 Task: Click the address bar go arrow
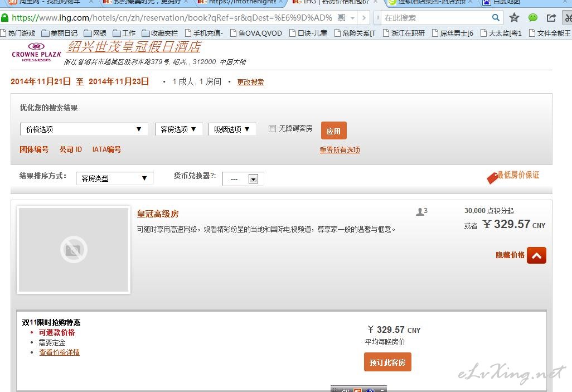click(x=363, y=17)
